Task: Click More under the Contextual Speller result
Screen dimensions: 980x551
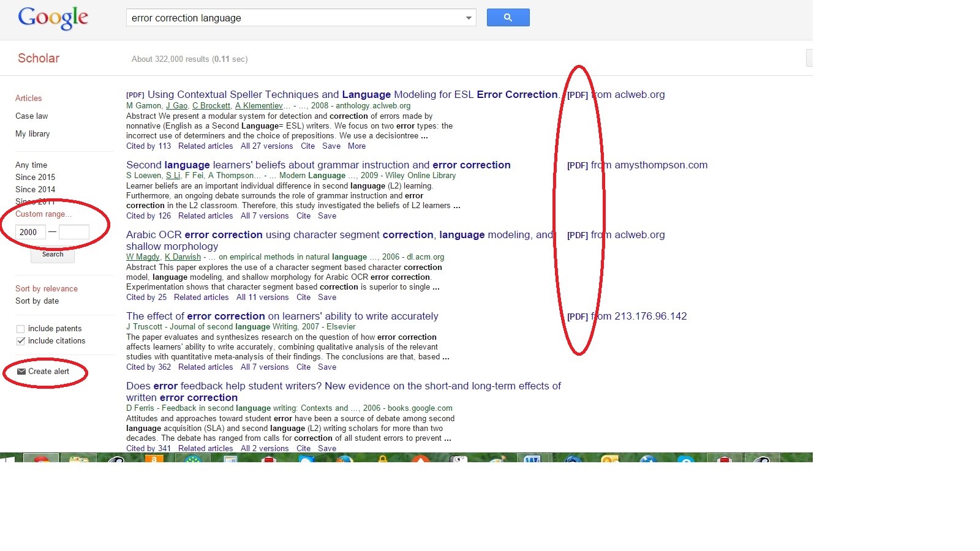Action: tap(356, 146)
